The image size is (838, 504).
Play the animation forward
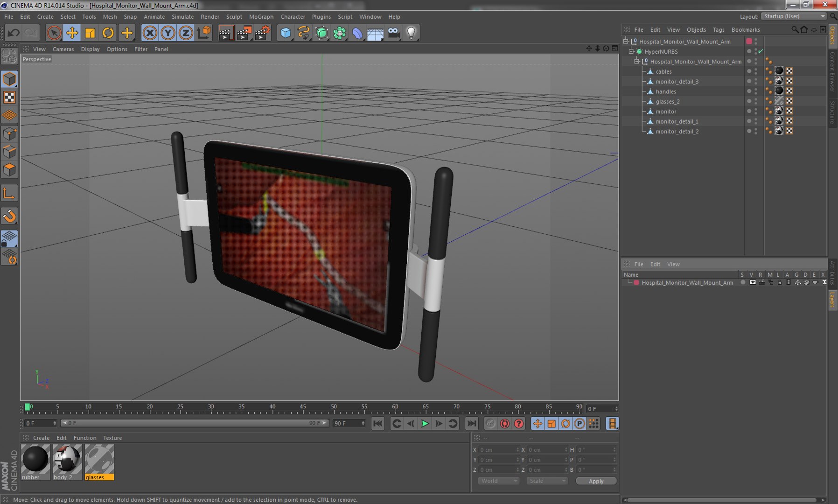click(425, 424)
